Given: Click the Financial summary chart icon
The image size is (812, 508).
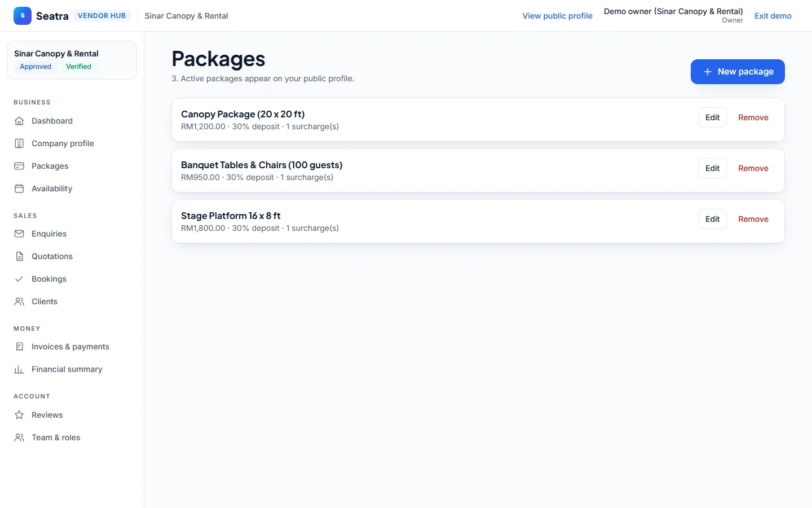Looking at the screenshot, I should (x=19, y=369).
